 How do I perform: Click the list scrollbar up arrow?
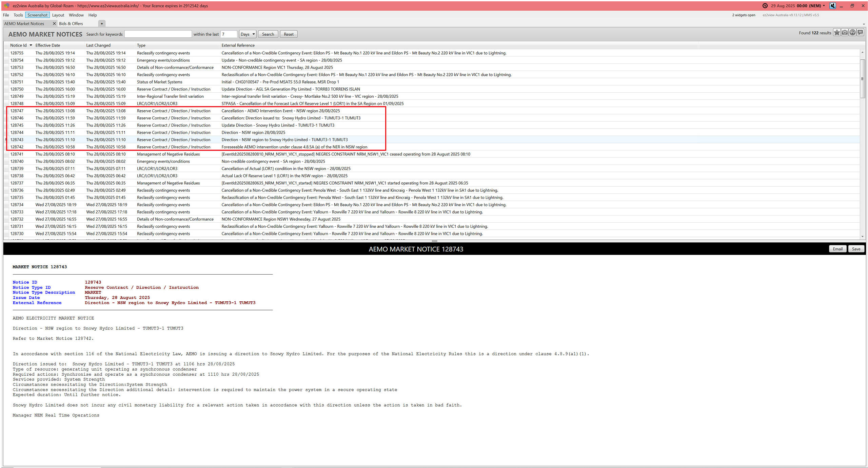tap(862, 52)
